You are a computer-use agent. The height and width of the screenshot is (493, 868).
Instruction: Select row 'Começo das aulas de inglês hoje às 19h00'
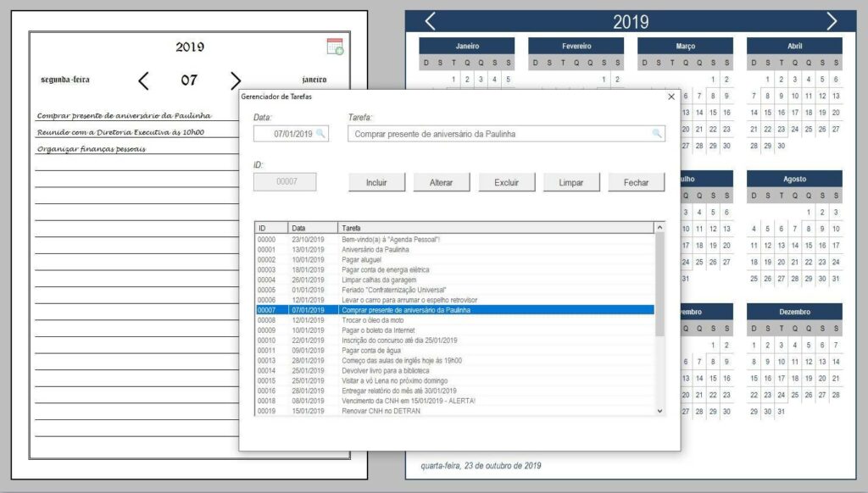tap(454, 360)
